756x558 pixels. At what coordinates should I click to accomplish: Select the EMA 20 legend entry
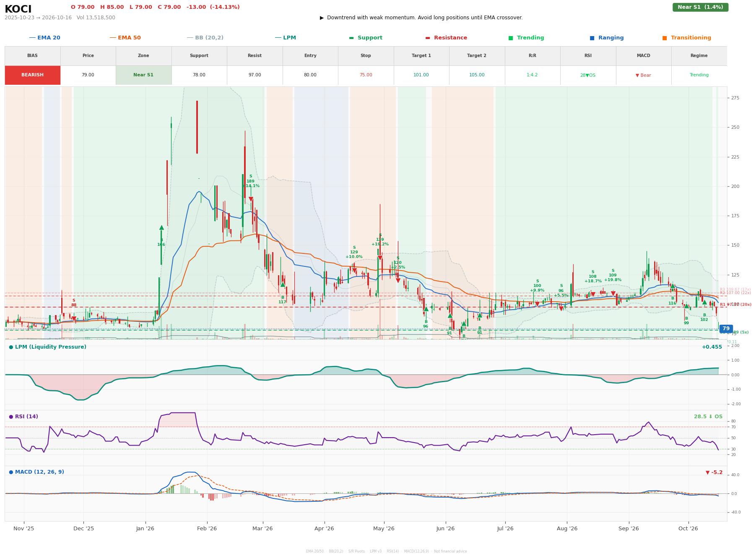pos(44,38)
